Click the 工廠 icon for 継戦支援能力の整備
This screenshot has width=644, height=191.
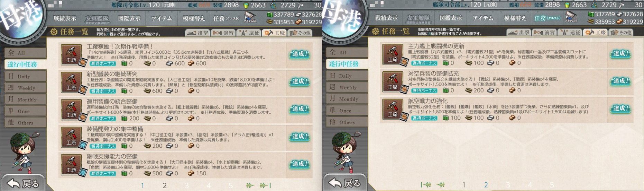pyautogui.click(x=71, y=165)
